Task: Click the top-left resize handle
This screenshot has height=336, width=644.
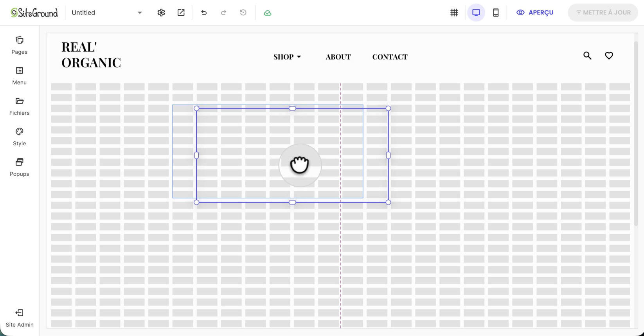Action: click(196, 108)
